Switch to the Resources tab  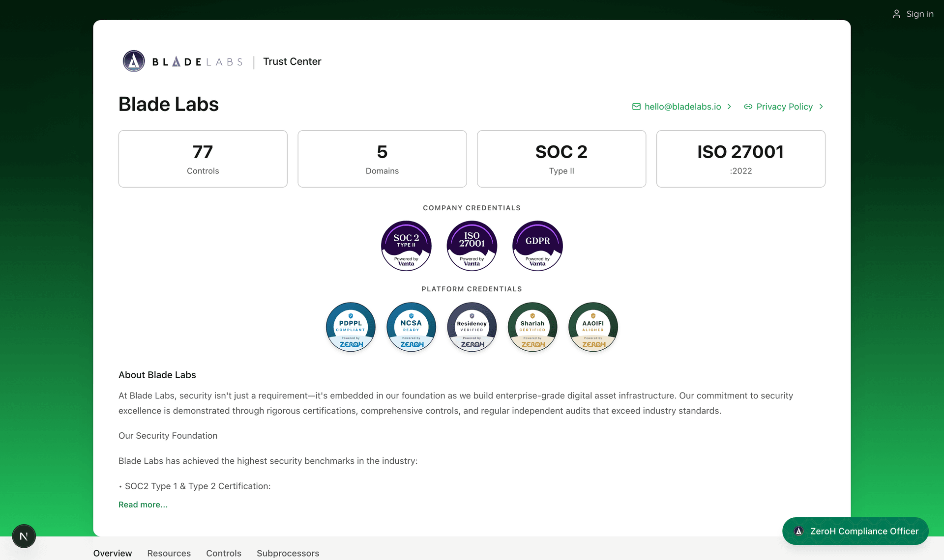click(x=169, y=553)
